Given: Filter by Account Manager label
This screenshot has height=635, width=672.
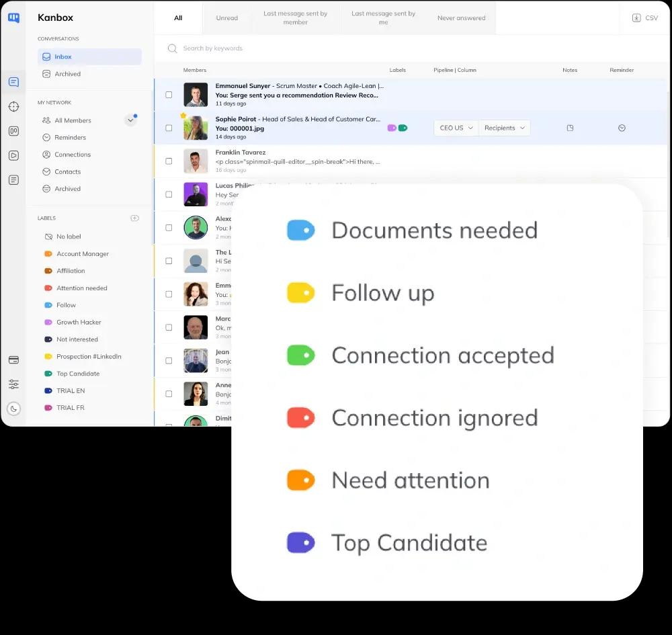Looking at the screenshot, I should pos(82,253).
